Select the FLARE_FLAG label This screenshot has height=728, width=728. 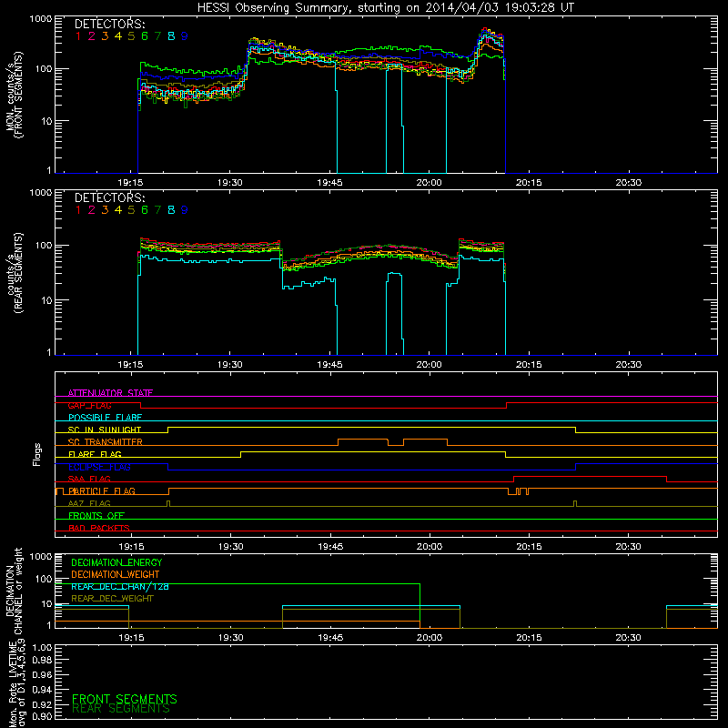click(95, 454)
